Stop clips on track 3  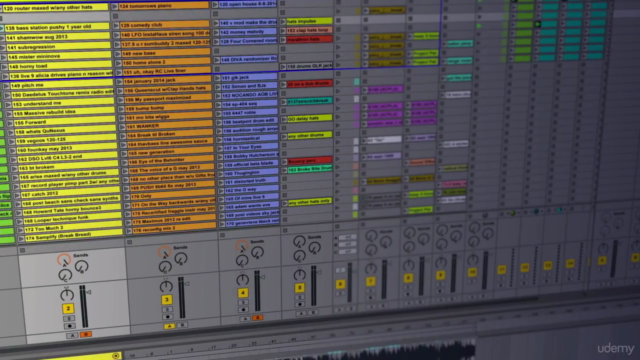click(129, 242)
